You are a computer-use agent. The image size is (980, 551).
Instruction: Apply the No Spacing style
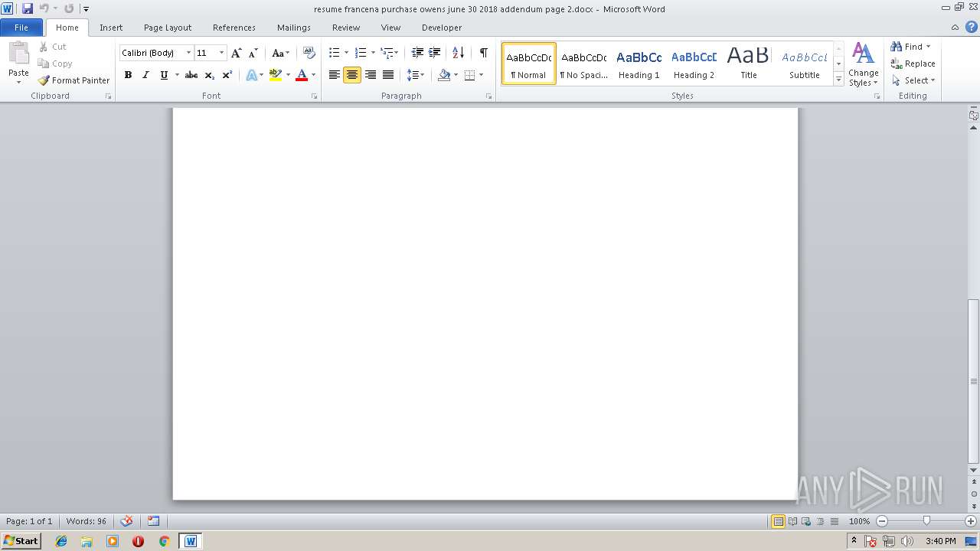[x=583, y=64]
